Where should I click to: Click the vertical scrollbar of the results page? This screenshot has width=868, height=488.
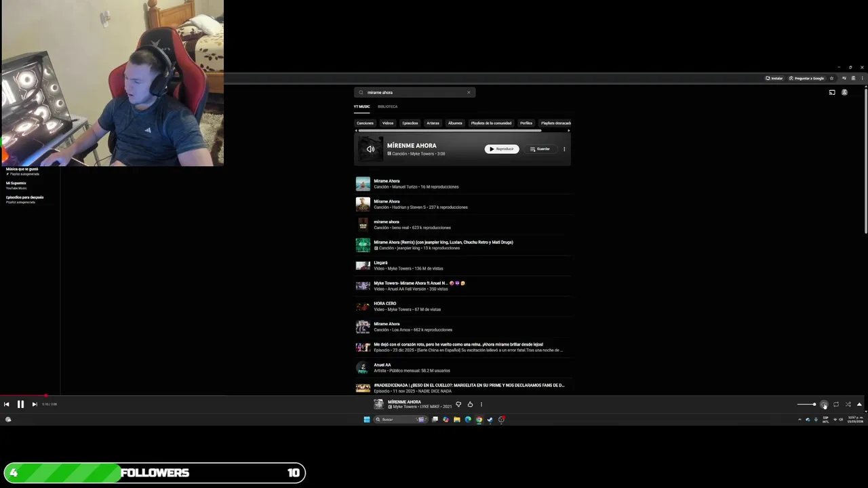coord(866,161)
